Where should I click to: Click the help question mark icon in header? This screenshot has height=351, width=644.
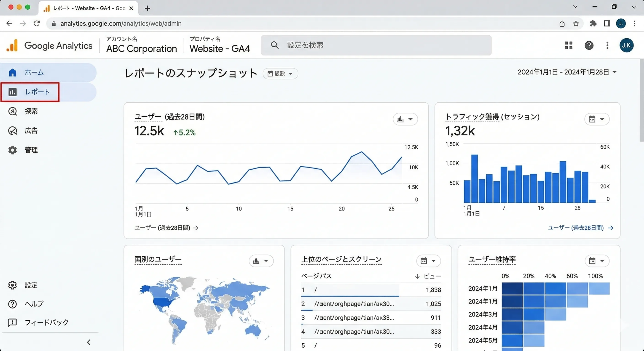[589, 45]
